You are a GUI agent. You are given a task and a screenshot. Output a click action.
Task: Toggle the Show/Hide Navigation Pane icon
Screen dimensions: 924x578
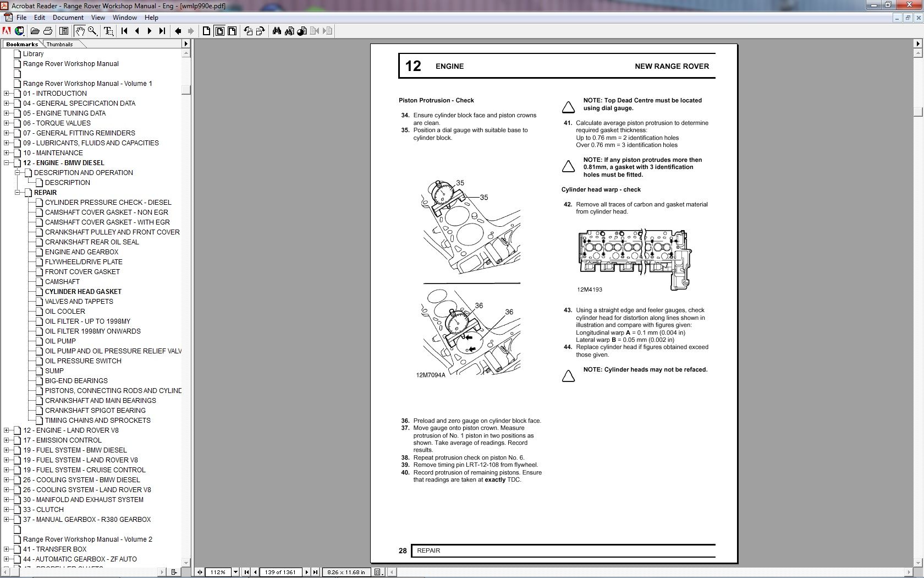(x=64, y=31)
